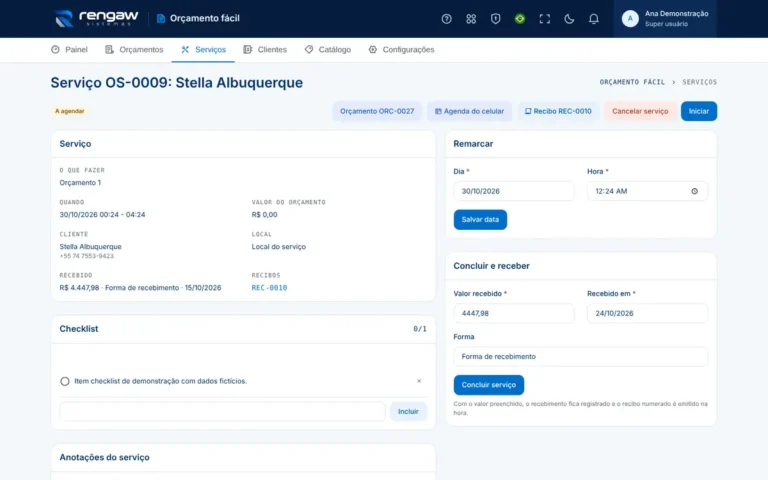Click the Rengaw Sistemas logo
Screen dimensions: 768x480
click(96, 19)
